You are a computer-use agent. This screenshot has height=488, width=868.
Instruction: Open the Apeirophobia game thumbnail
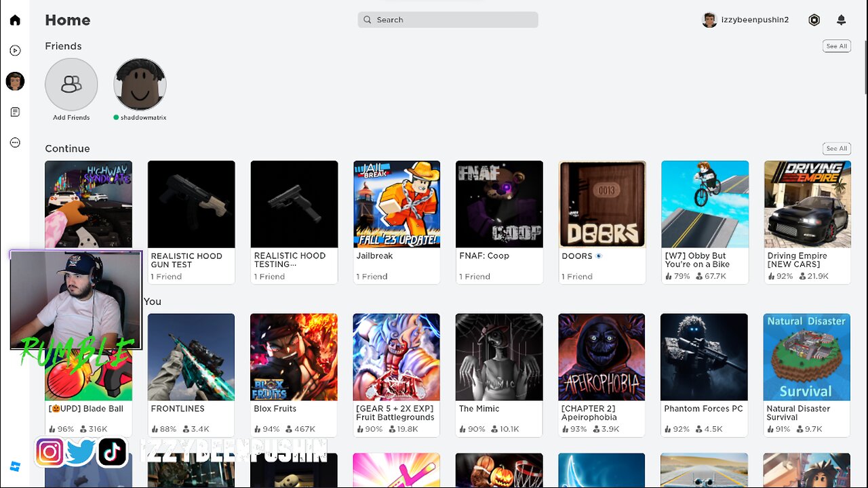click(602, 357)
